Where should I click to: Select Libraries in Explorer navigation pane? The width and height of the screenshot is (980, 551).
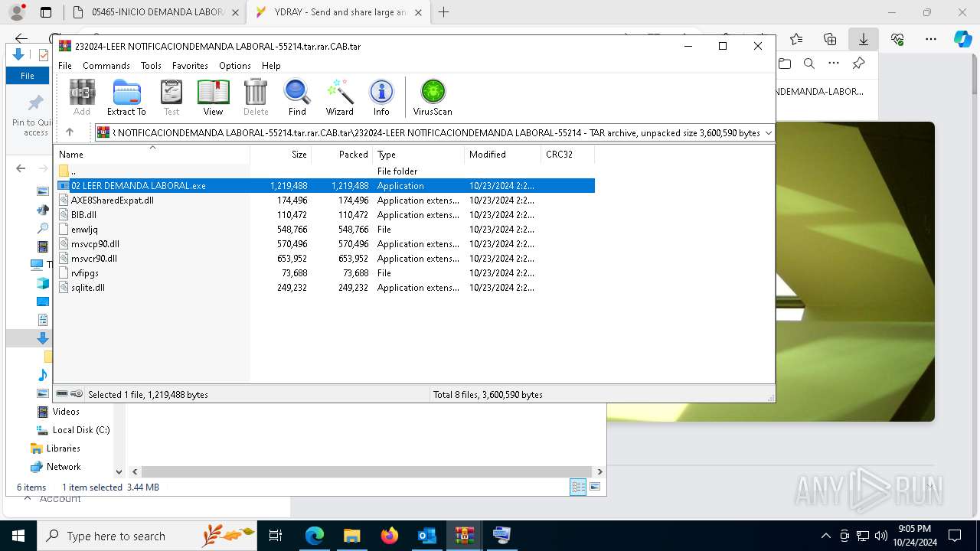[x=63, y=448]
